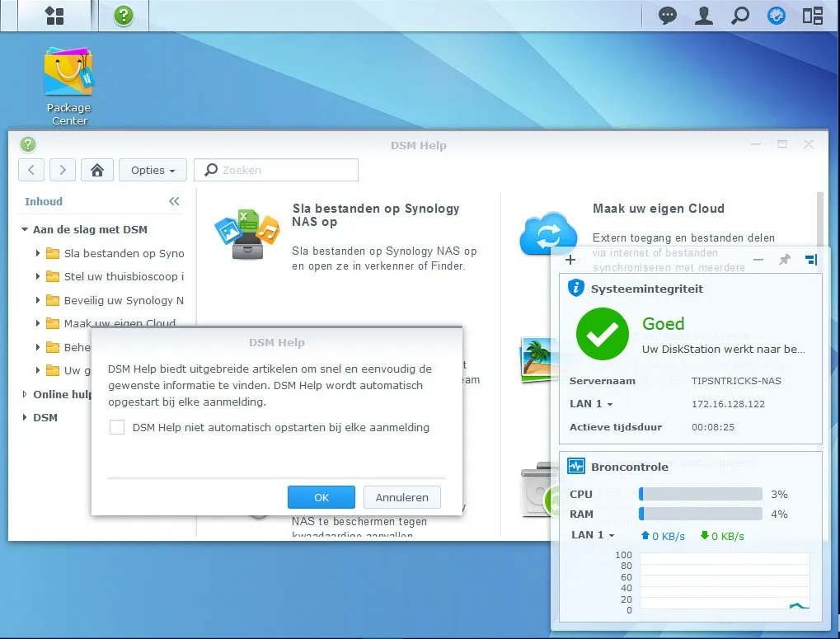Click the magnifier search icon in taskbar
This screenshot has height=639, width=840.
tap(739, 16)
